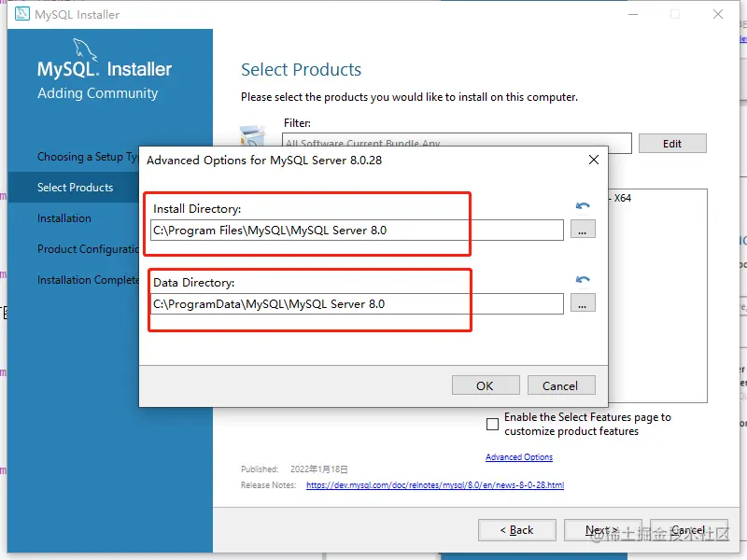The width and height of the screenshot is (747, 560).
Task: Close the Advanced Options dialog
Action: tap(594, 160)
